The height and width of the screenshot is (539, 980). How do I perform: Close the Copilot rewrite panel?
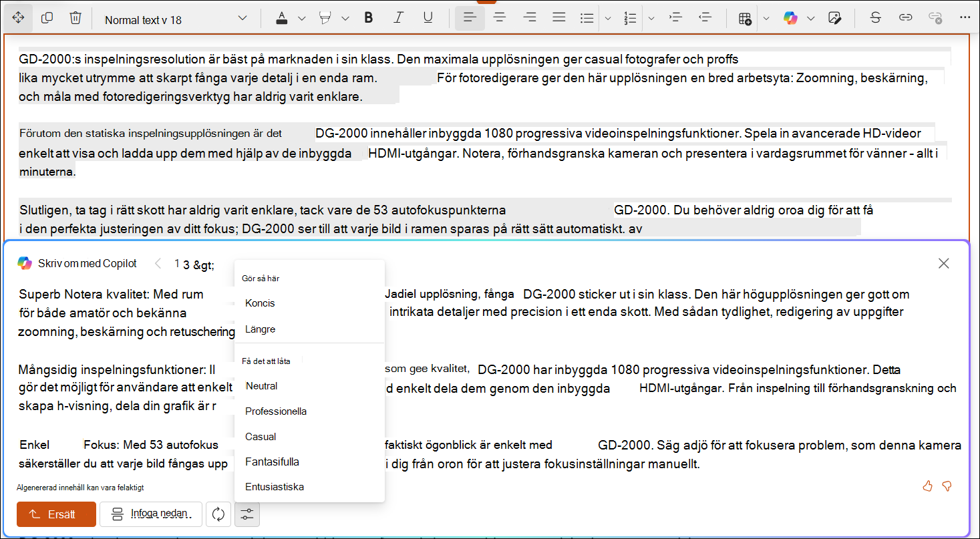[x=943, y=263]
